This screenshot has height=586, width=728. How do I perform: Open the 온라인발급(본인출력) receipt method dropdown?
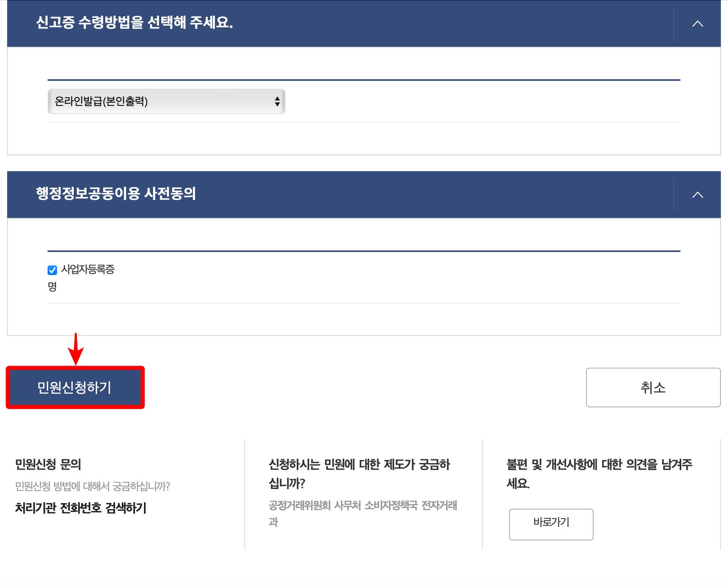click(166, 102)
